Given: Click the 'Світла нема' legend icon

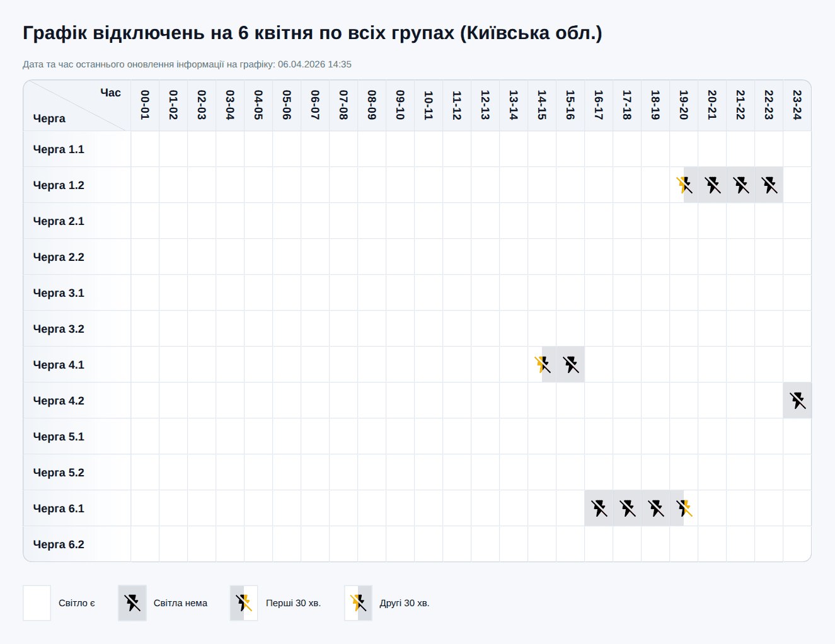Looking at the screenshot, I should [x=132, y=603].
